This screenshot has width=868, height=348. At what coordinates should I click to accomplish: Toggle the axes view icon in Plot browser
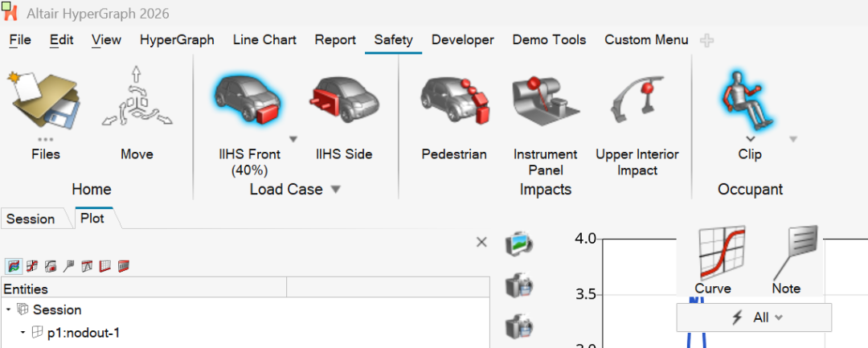[32, 267]
